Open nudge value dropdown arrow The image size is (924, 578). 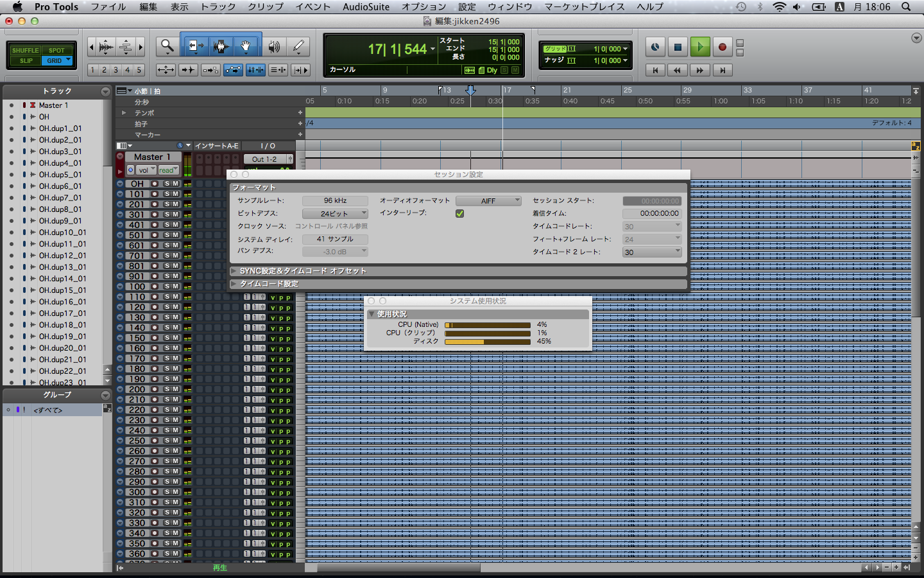626,60
